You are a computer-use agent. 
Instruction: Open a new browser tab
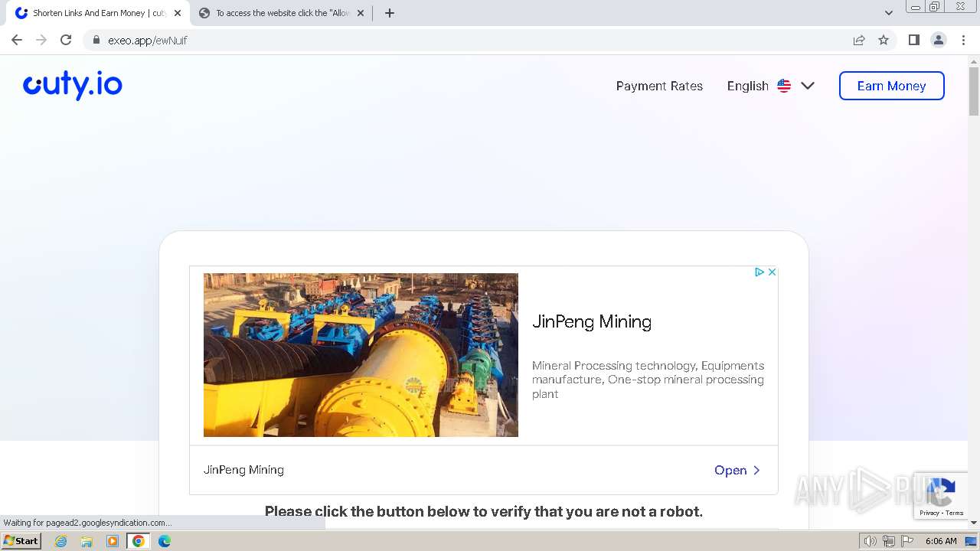389,13
